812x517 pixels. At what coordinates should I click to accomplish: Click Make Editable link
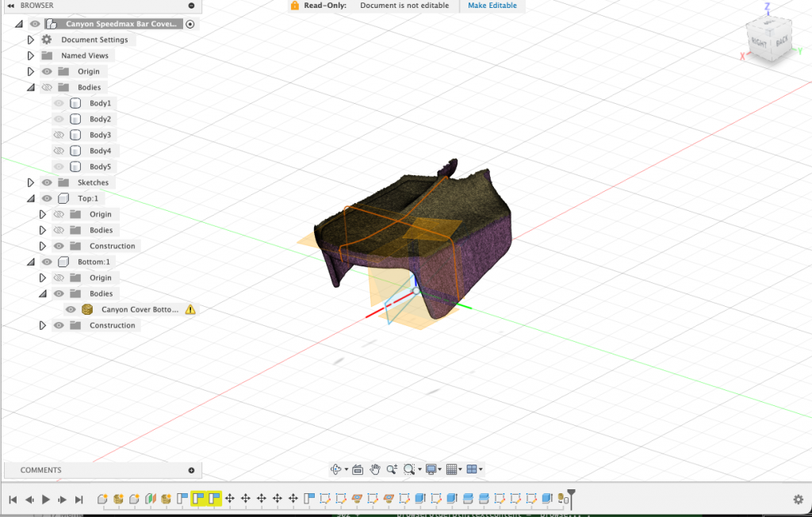(492, 6)
